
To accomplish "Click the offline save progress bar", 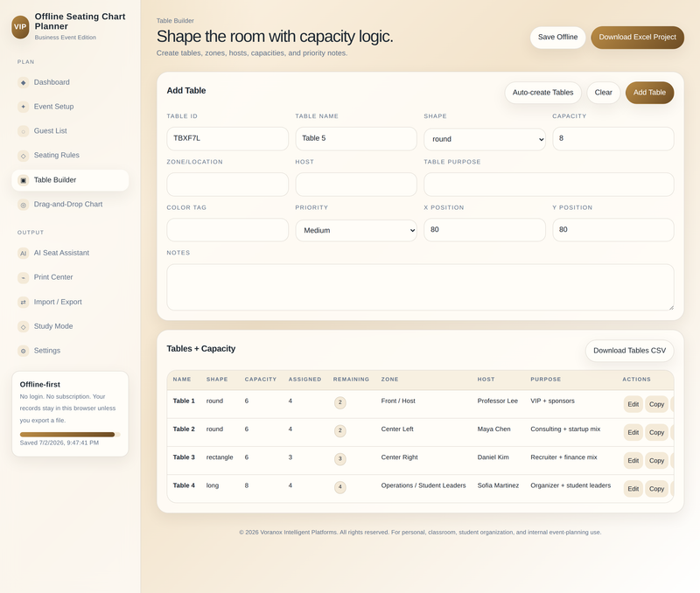I will [x=70, y=435].
